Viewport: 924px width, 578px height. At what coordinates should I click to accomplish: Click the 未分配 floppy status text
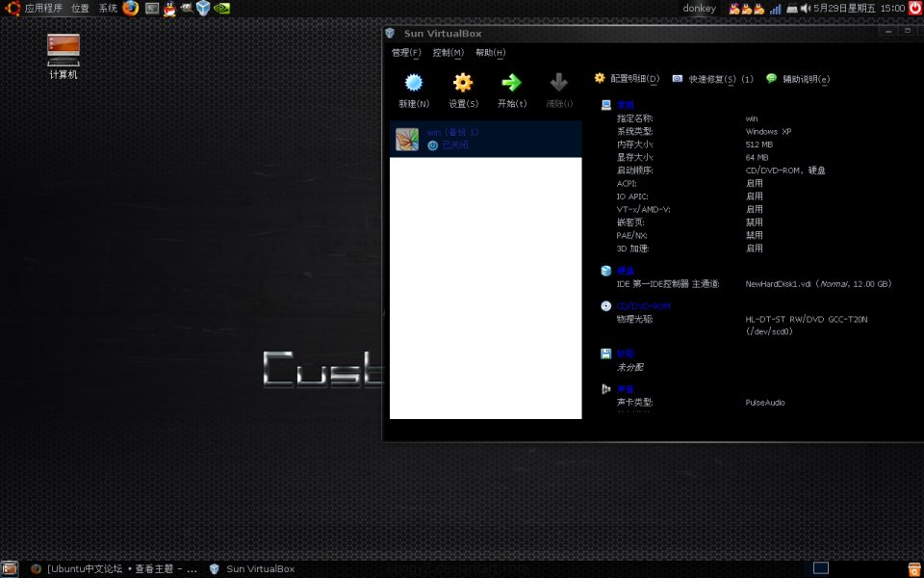pos(629,367)
